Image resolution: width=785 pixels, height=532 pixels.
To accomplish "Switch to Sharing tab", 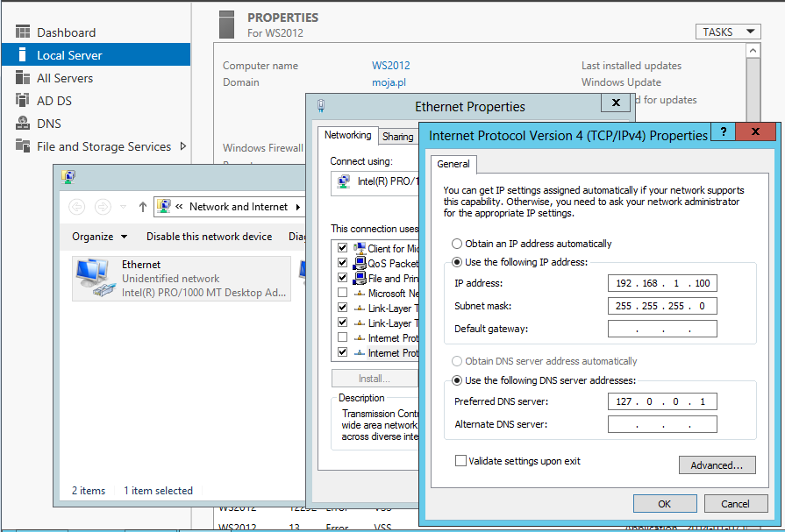I will pyautogui.click(x=397, y=137).
